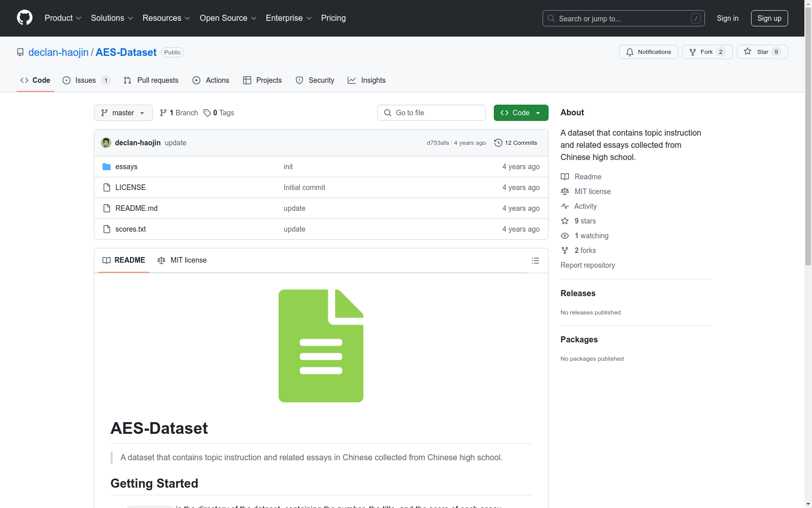
Task: Click the green document image in README
Action: [321, 346]
